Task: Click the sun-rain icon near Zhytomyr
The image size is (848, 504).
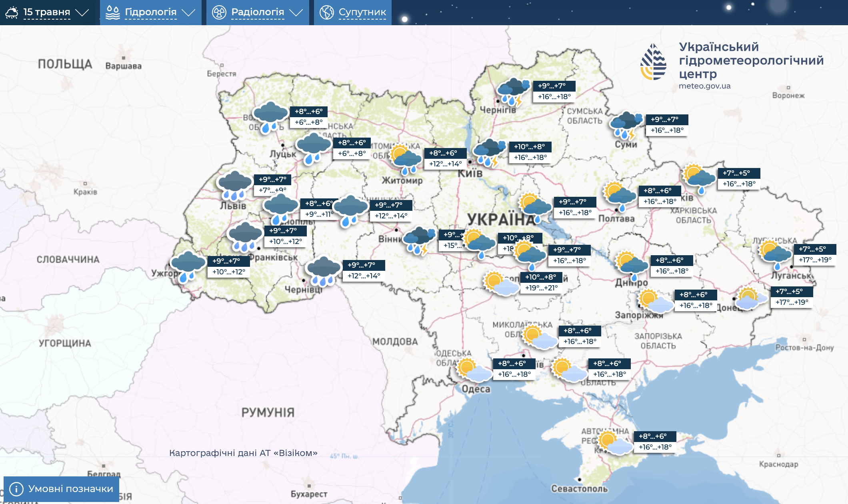Action: pyautogui.click(x=405, y=159)
